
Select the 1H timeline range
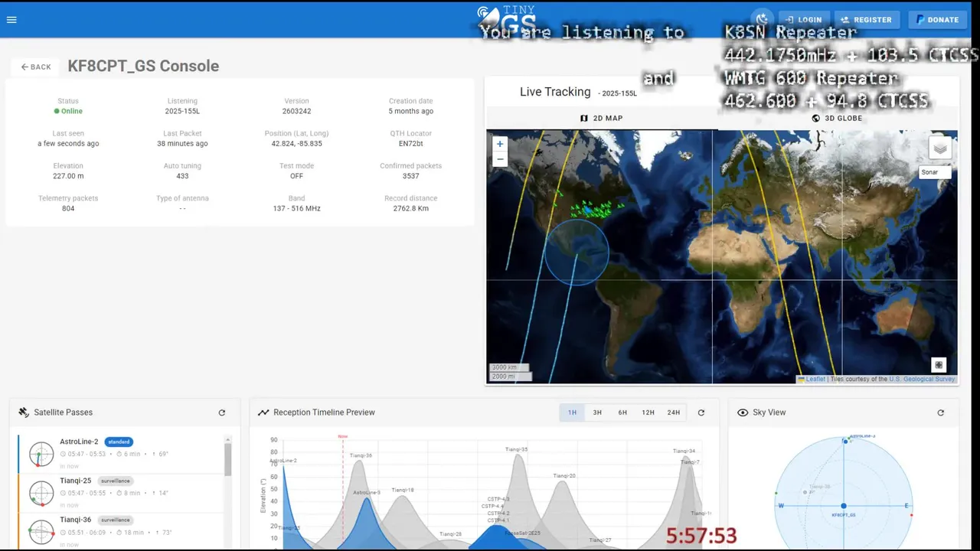pos(572,412)
